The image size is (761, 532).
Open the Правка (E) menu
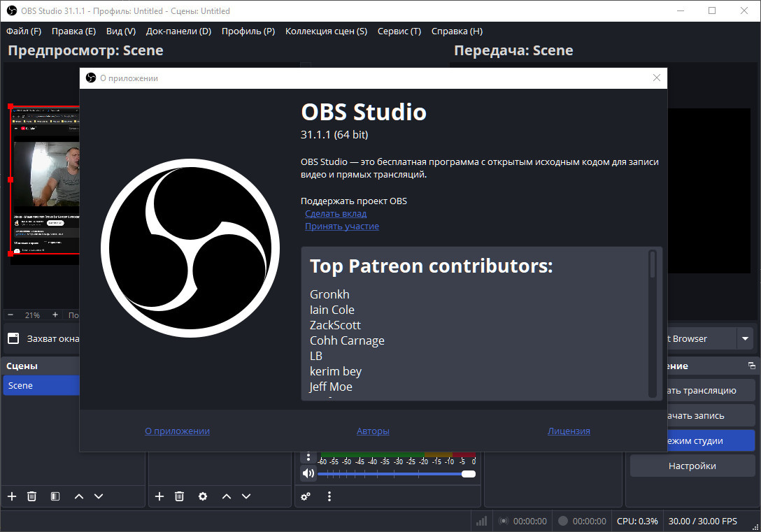click(73, 31)
